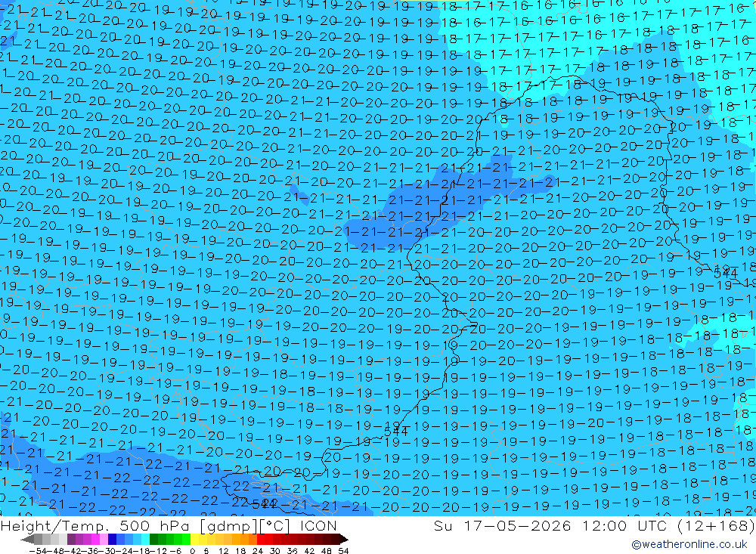Click the '-54' legend value
This screenshot has width=756, height=554.
38,551
